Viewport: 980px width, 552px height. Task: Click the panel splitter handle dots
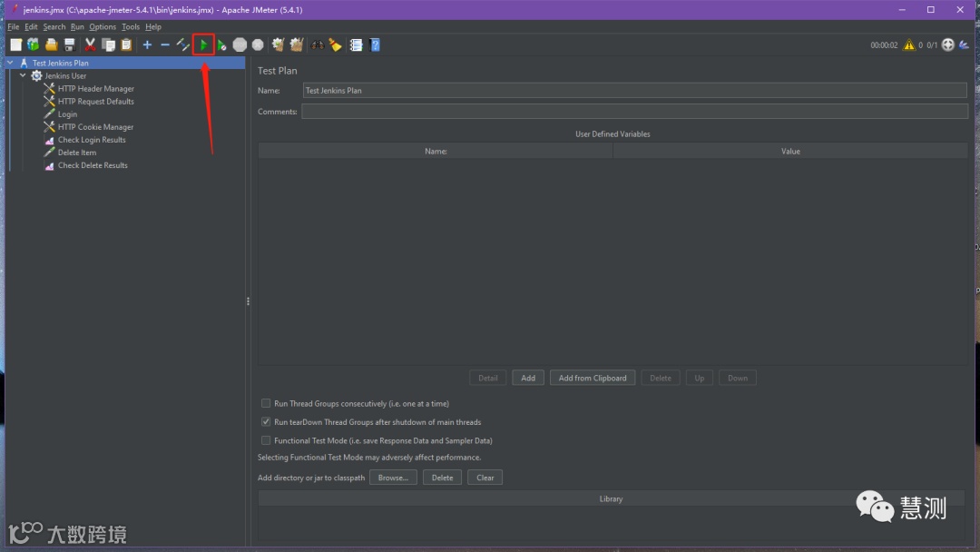[248, 301]
